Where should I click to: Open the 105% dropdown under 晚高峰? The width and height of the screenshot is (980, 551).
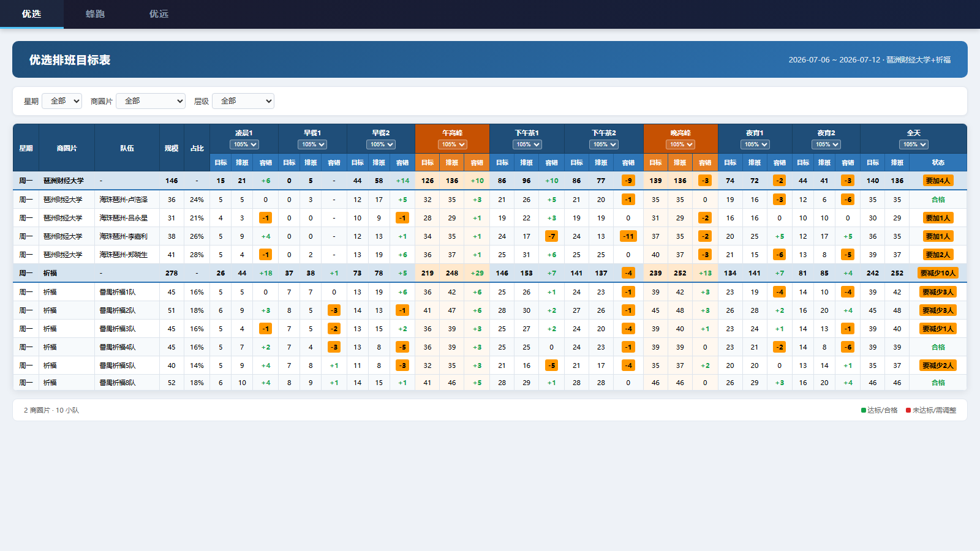click(x=680, y=144)
